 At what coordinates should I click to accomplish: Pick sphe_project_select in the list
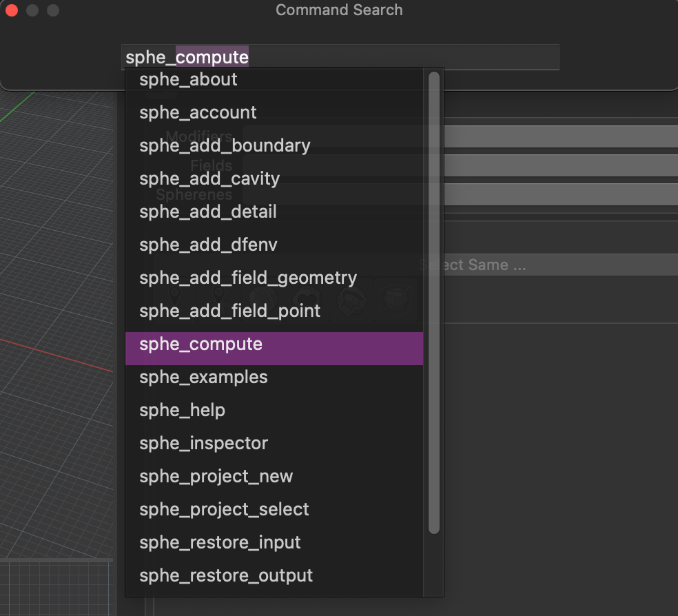[x=224, y=510]
